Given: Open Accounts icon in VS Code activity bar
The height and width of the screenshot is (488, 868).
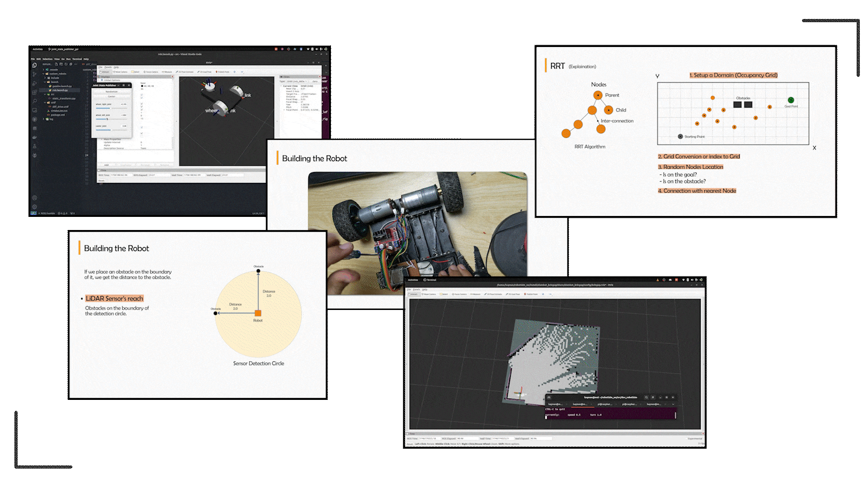Looking at the screenshot, I should coord(34,197).
